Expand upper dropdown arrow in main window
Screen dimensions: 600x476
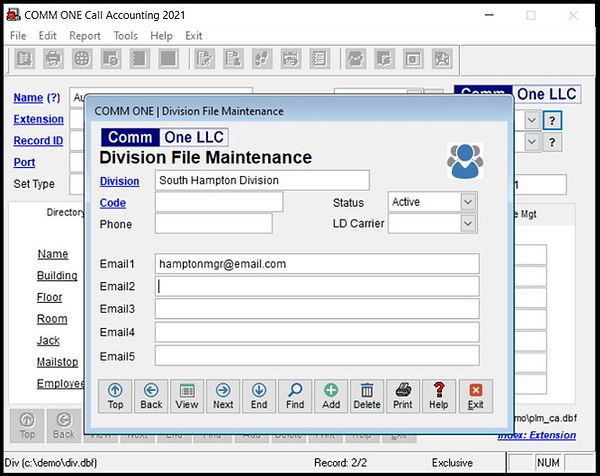point(532,121)
